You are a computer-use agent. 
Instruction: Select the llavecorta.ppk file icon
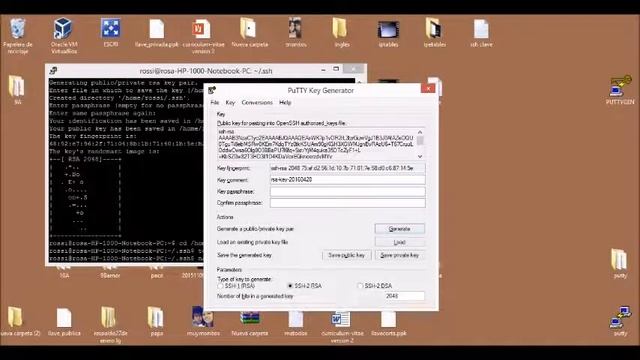click(x=389, y=318)
